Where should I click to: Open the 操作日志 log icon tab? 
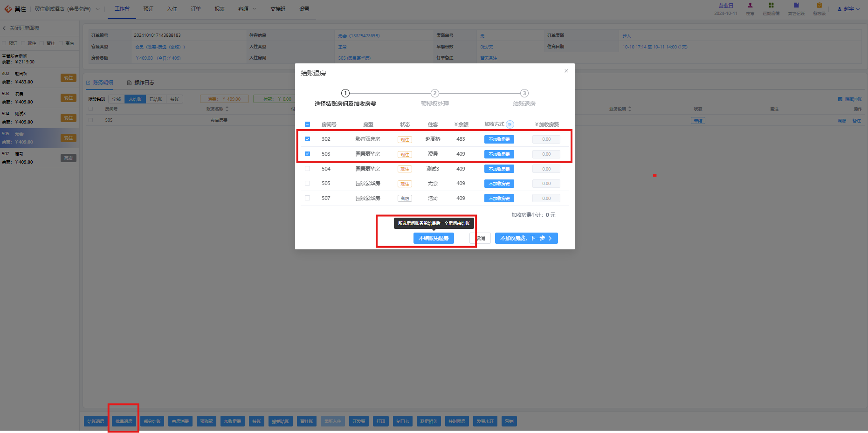[140, 82]
